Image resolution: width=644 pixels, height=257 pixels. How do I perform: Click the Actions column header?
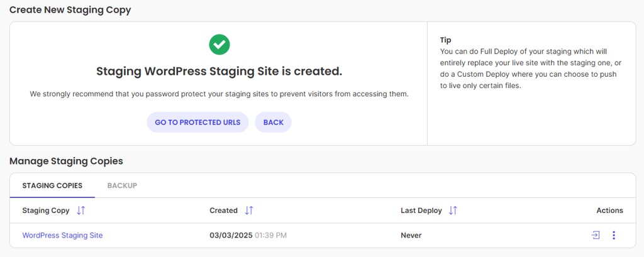pyautogui.click(x=609, y=211)
